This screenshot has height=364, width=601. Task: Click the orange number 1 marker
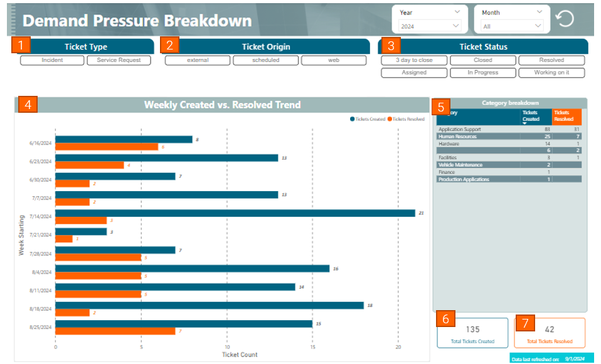(21, 46)
